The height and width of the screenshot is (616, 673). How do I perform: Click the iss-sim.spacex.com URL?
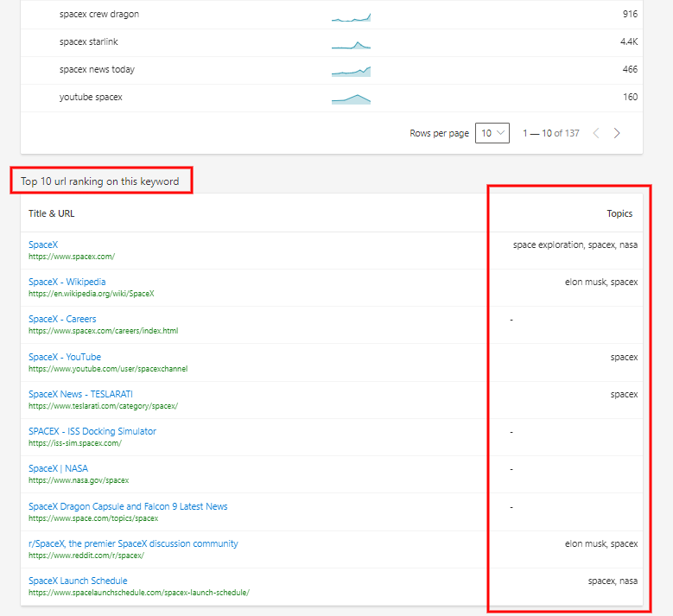[x=75, y=443]
